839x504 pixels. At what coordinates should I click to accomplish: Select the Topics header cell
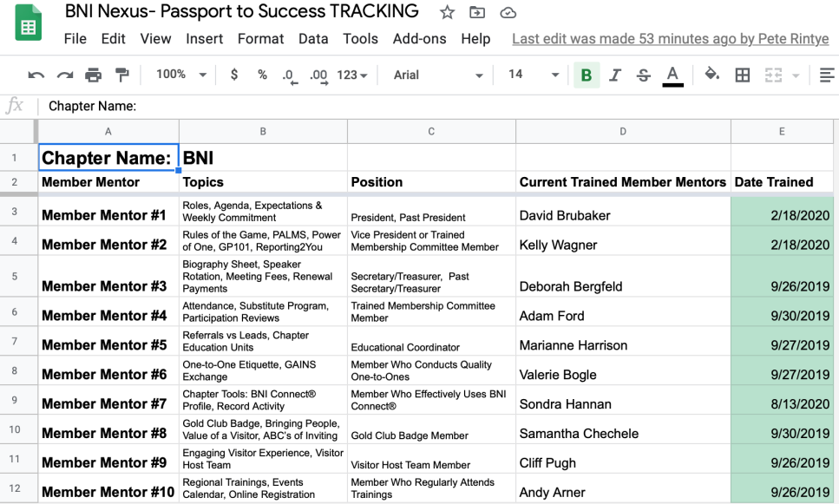pyautogui.click(x=263, y=182)
